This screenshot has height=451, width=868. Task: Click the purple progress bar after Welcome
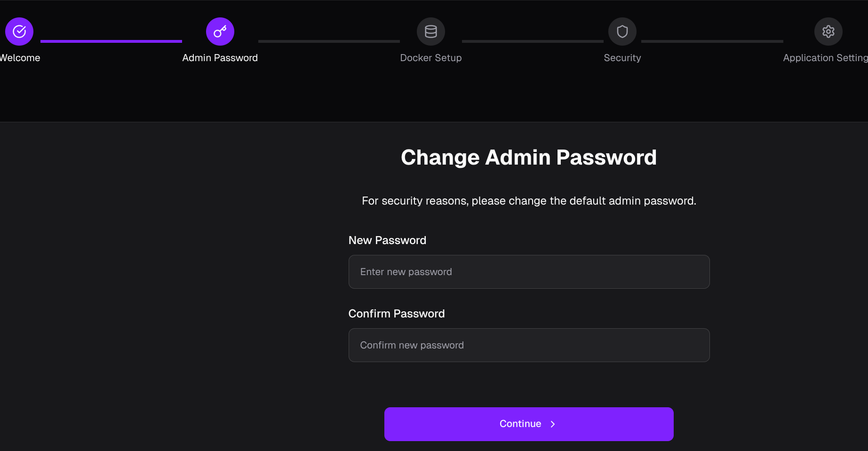(111, 41)
